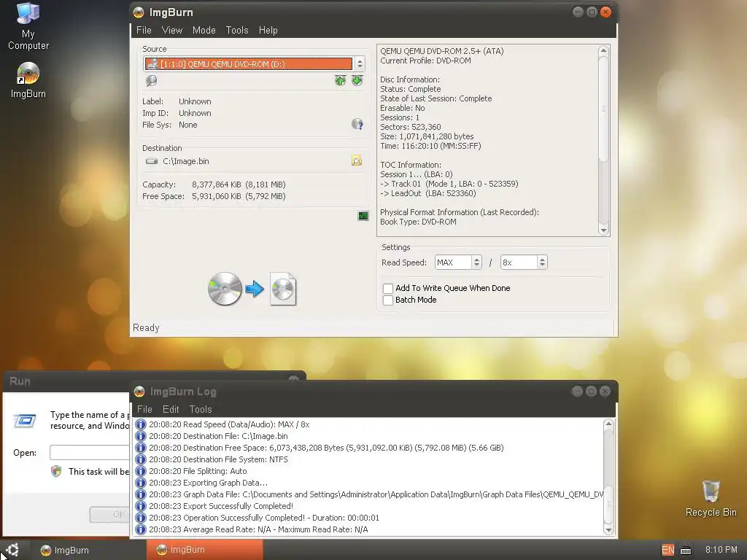The image size is (747, 560).
Task: Open the Help menu in ImgBurn
Action: [x=268, y=30]
